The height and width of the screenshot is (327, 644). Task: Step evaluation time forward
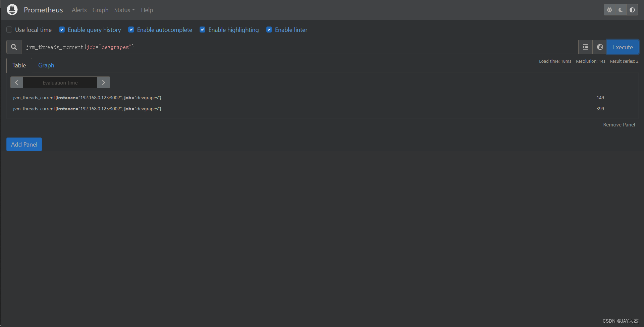(x=104, y=83)
